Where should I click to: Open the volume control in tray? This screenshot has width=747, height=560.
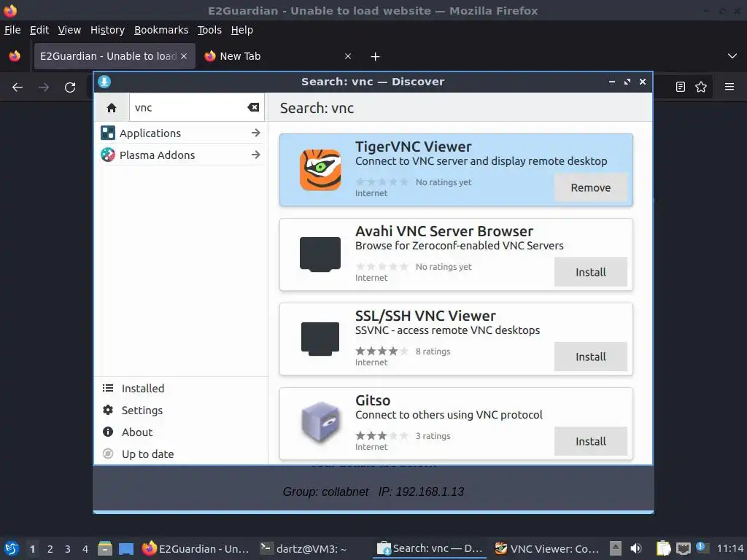636,548
